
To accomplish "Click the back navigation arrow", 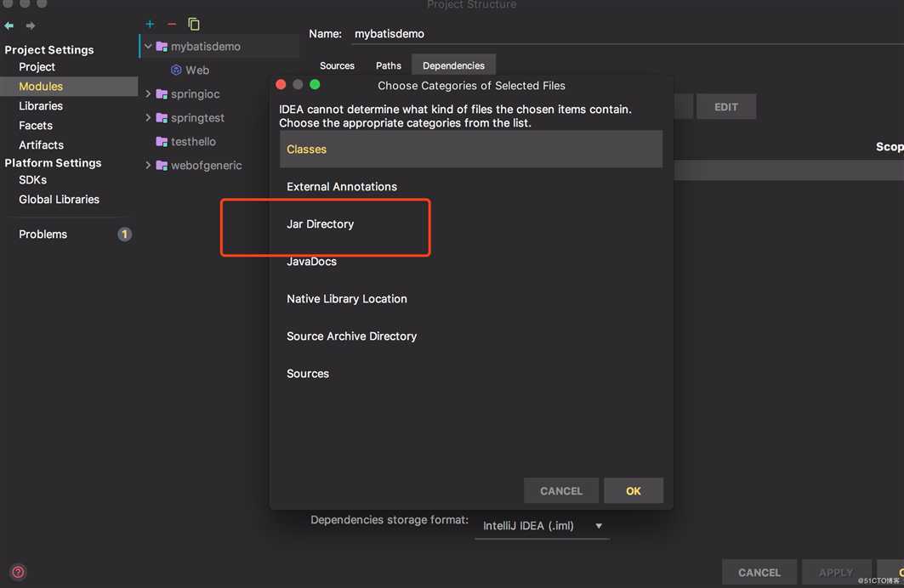I will click(9, 25).
